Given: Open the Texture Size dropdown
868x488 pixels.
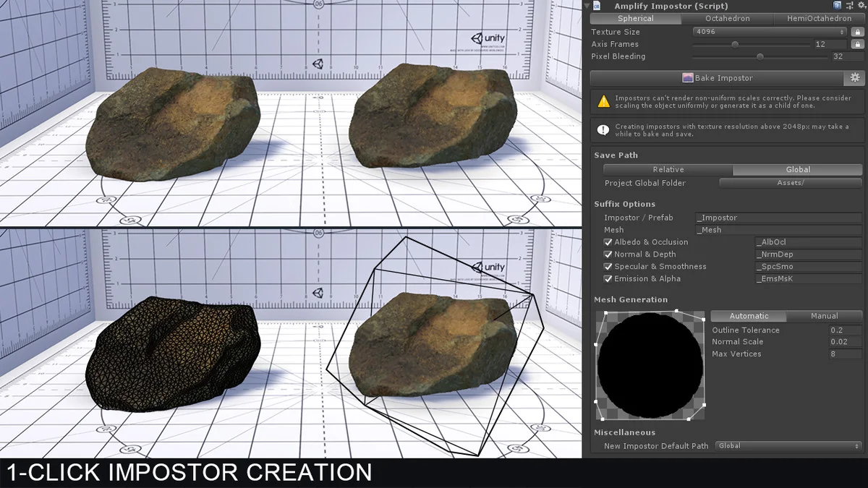Looking at the screenshot, I should point(770,32).
